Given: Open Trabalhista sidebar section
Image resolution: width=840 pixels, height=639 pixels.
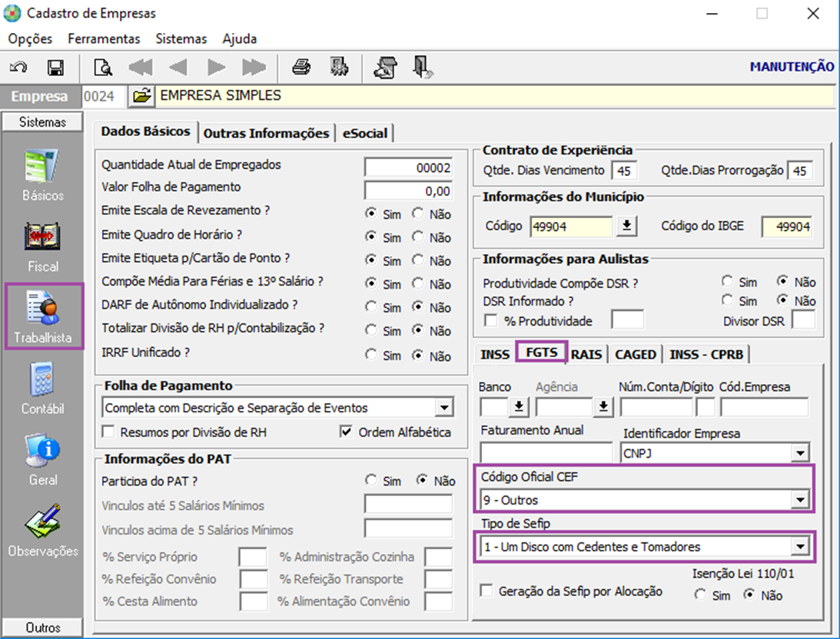Looking at the screenshot, I should tap(43, 317).
